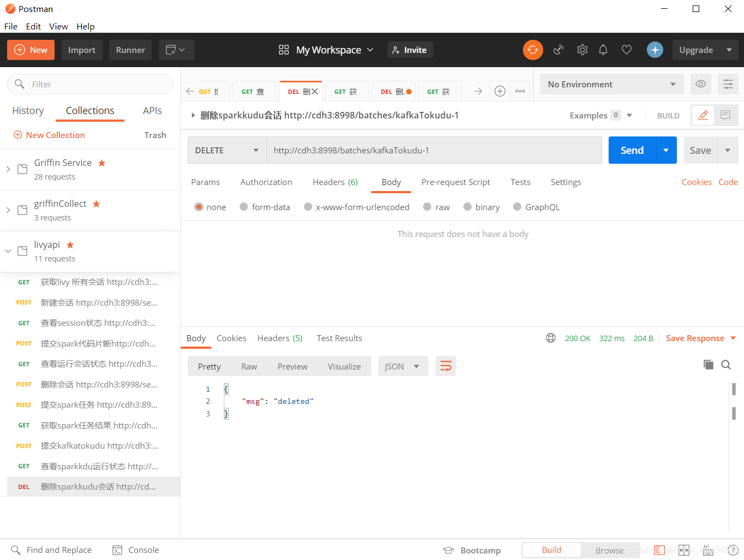Select form-data body radio
The width and height of the screenshot is (744, 560).
tap(244, 207)
